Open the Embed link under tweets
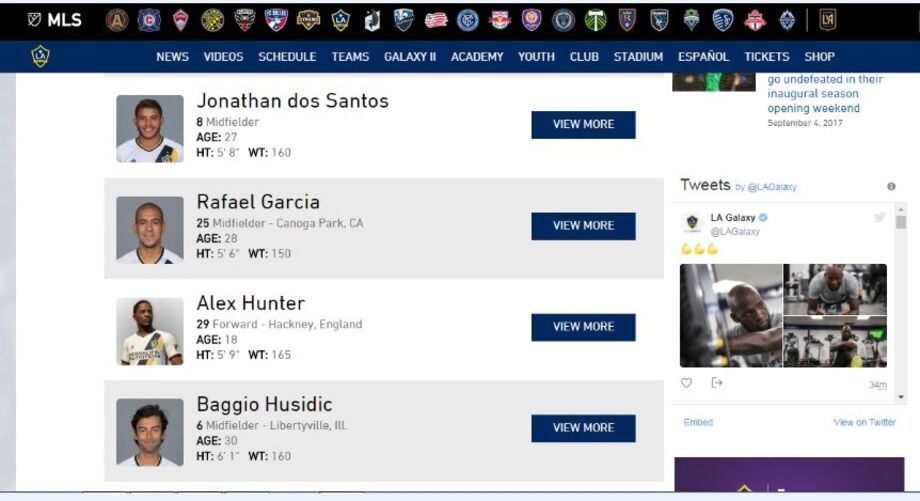Viewport: 920px width, 501px height. point(698,422)
